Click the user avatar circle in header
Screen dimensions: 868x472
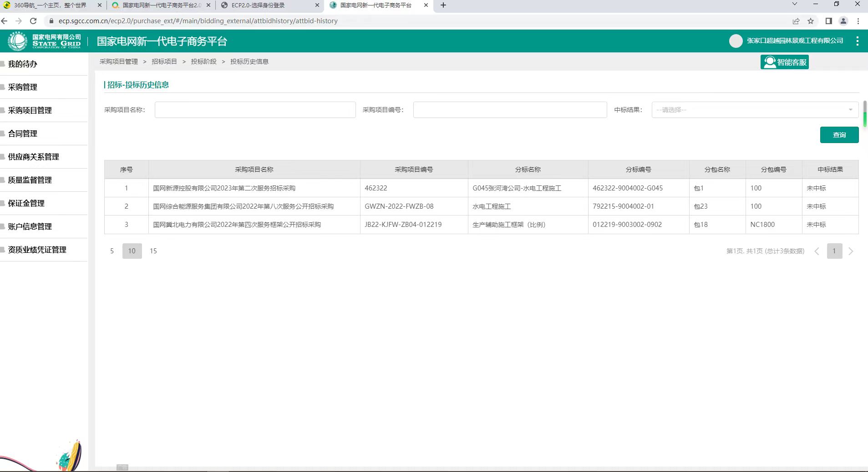coord(736,41)
